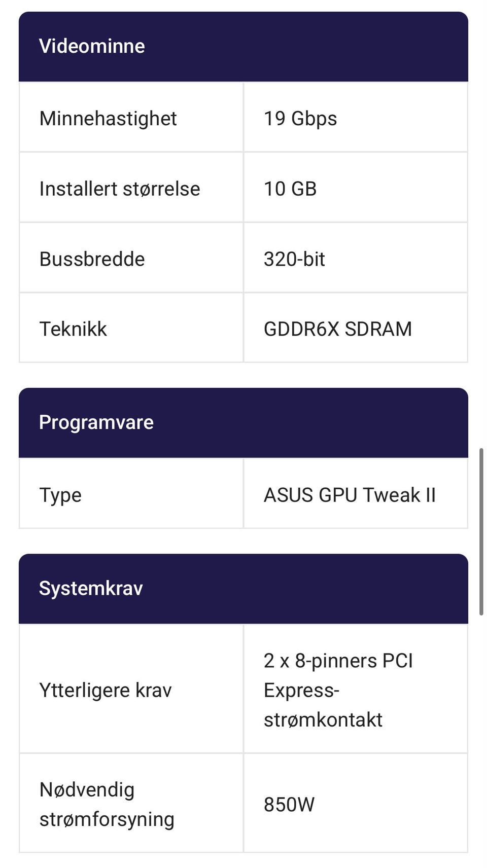The image size is (487, 868).
Task: Click the GDDR6X SDRAM value
Action: tap(338, 329)
